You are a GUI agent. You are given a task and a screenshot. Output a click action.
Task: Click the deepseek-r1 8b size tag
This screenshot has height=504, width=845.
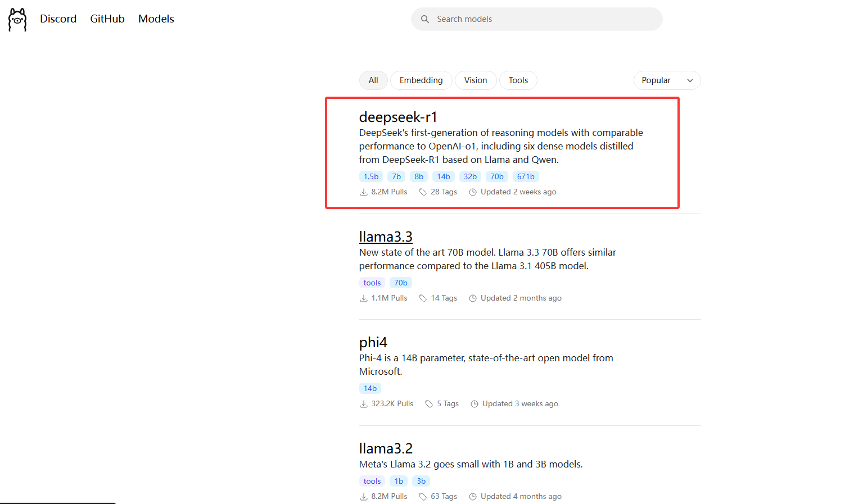pos(419,176)
